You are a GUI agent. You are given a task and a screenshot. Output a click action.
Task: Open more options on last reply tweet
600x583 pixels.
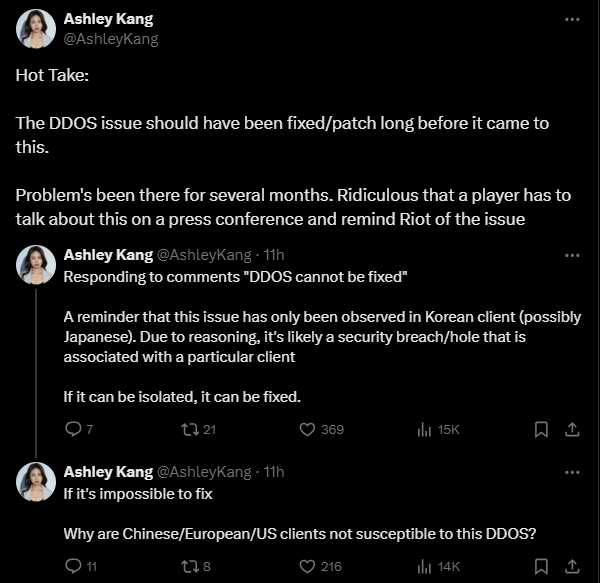571,471
